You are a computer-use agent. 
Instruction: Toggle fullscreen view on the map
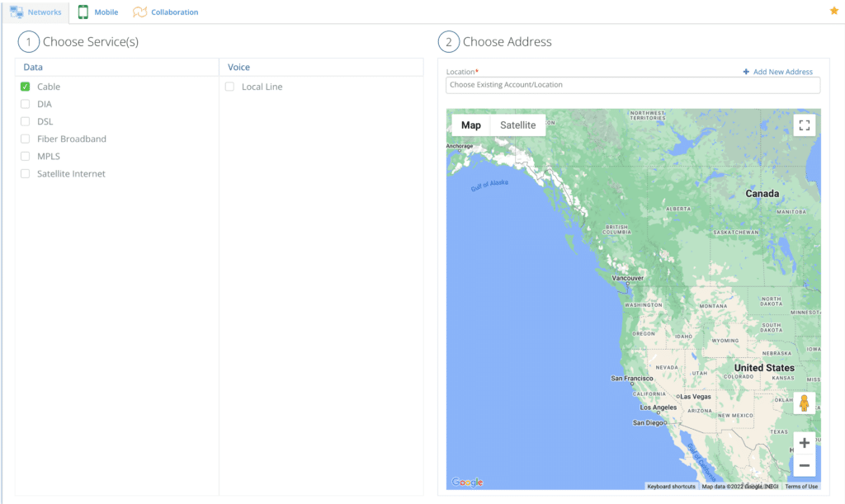click(x=805, y=125)
